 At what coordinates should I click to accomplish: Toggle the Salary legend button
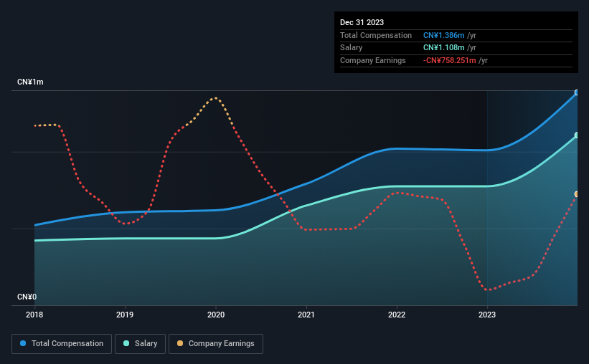[140, 344]
